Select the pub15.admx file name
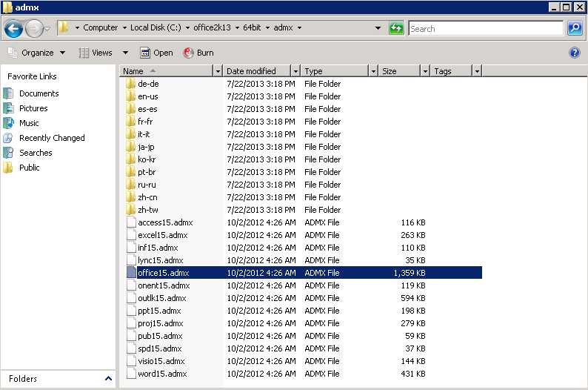 tap(160, 336)
